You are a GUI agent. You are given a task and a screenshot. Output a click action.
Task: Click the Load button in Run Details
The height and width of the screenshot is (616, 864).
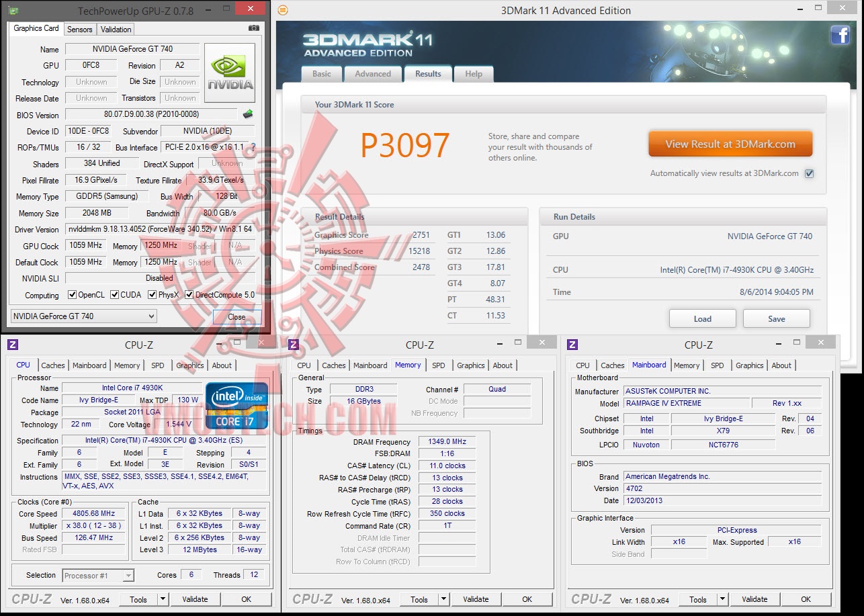[x=703, y=318]
